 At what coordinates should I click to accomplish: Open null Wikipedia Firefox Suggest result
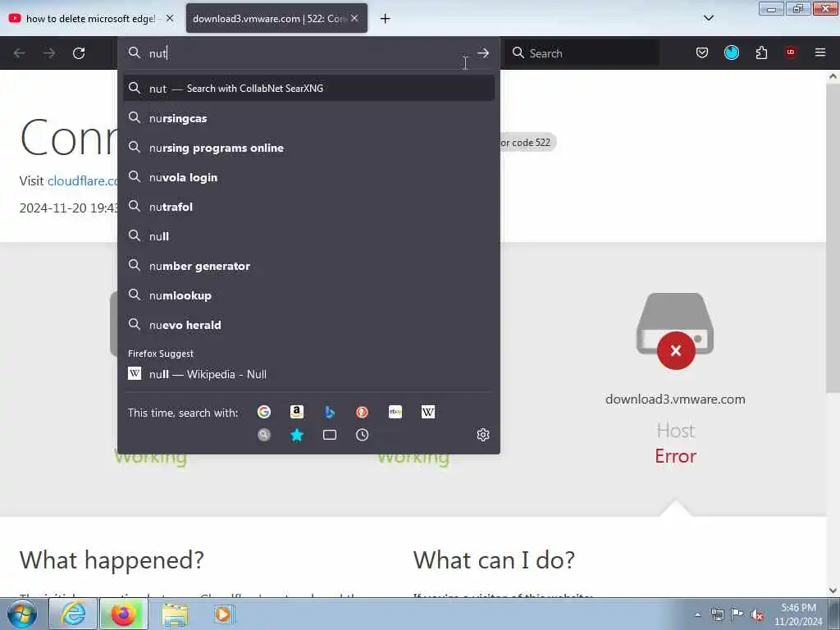coord(309,374)
